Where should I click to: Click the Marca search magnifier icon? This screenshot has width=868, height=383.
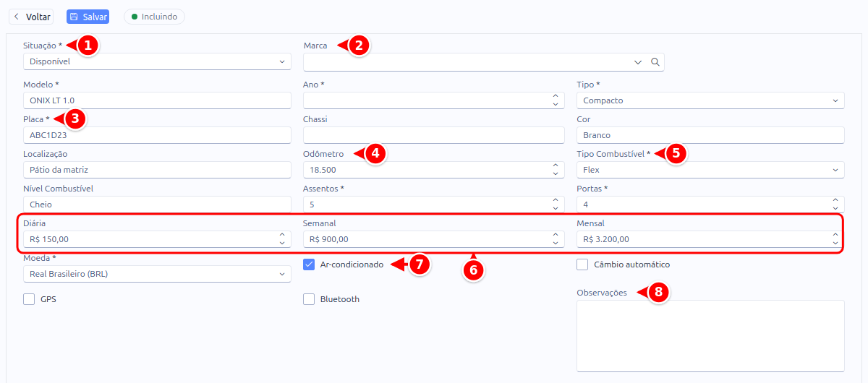[x=655, y=62]
